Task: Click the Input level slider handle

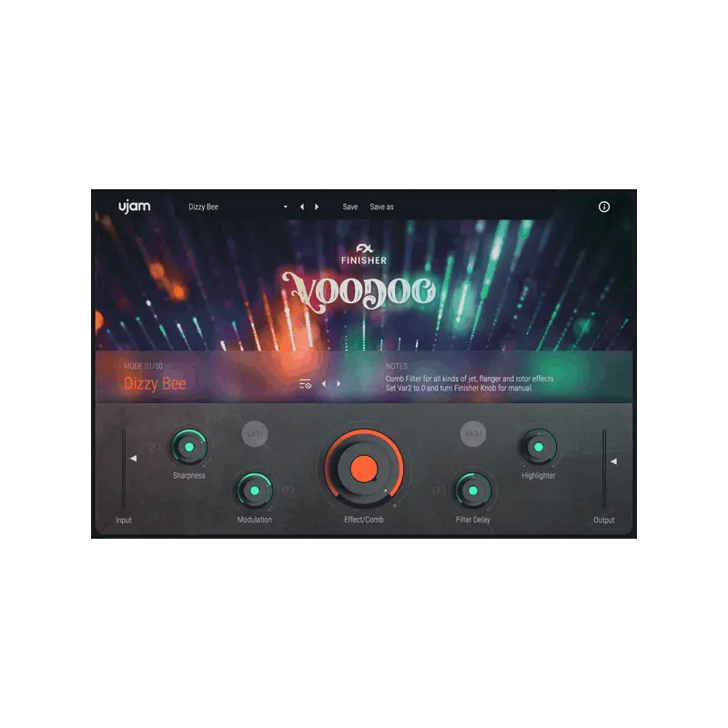Action: coord(133,459)
